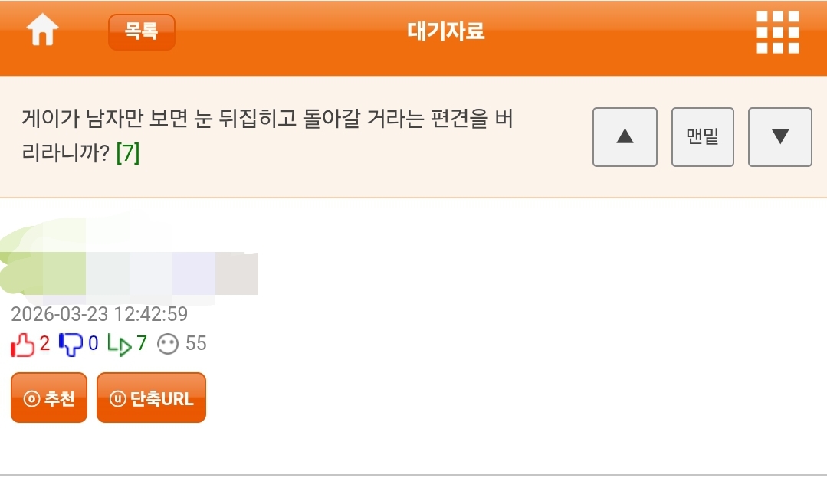Open the [7] comment count link
Viewport: 827px width, 504px height.
point(127,153)
